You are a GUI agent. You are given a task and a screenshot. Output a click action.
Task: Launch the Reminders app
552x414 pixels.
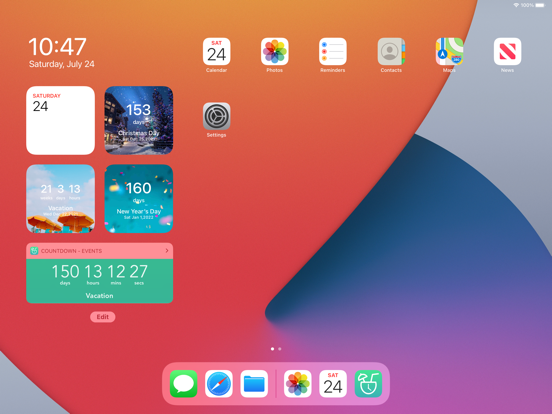point(333,52)
